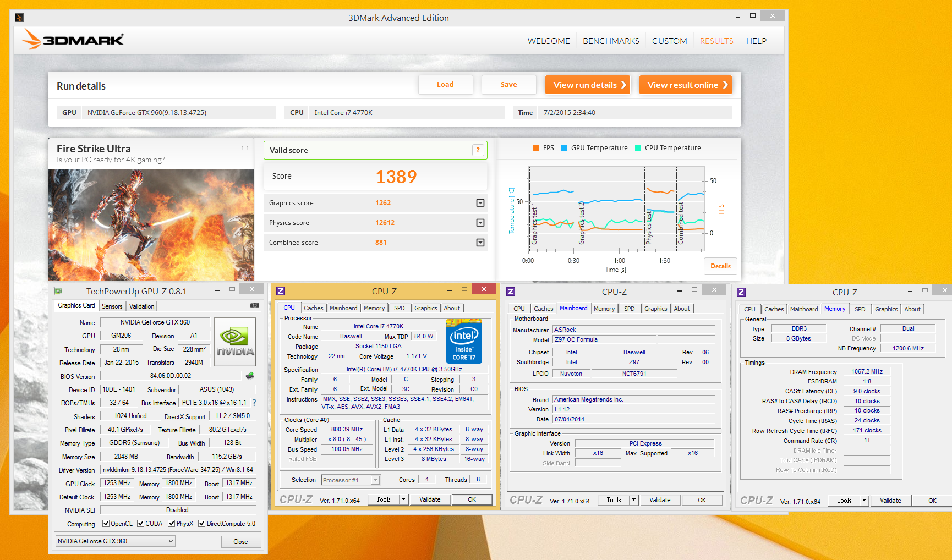Image resolution: width=952 pixels, height=560 pixels.
Task: Open Caches tab in CPU-Z CPU window
Action: [x=314, y=308]
